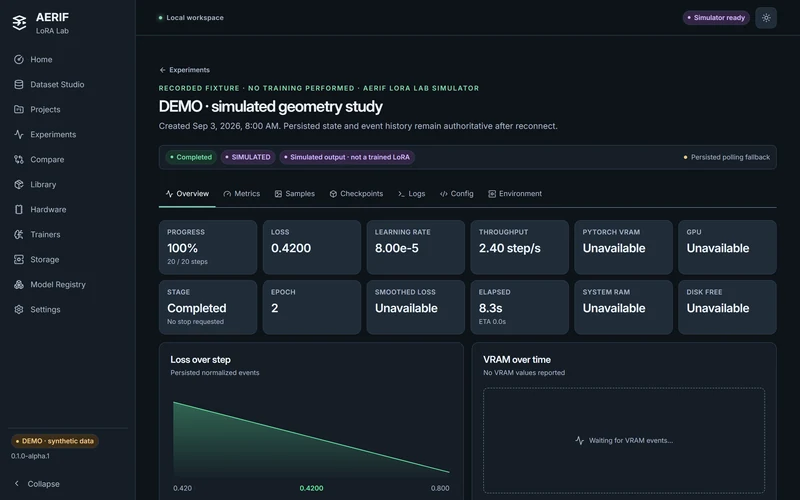Toggle the light theme sun button

pyautogui.click(x=766, y=18)
